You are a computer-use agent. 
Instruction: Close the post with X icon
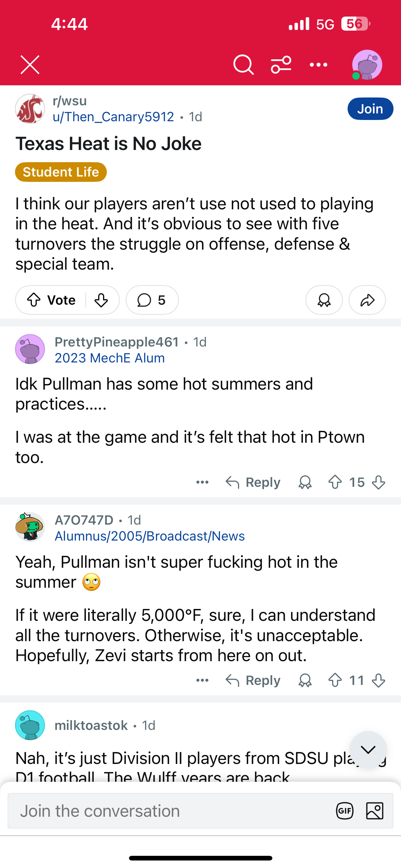[x=30, y=64]
